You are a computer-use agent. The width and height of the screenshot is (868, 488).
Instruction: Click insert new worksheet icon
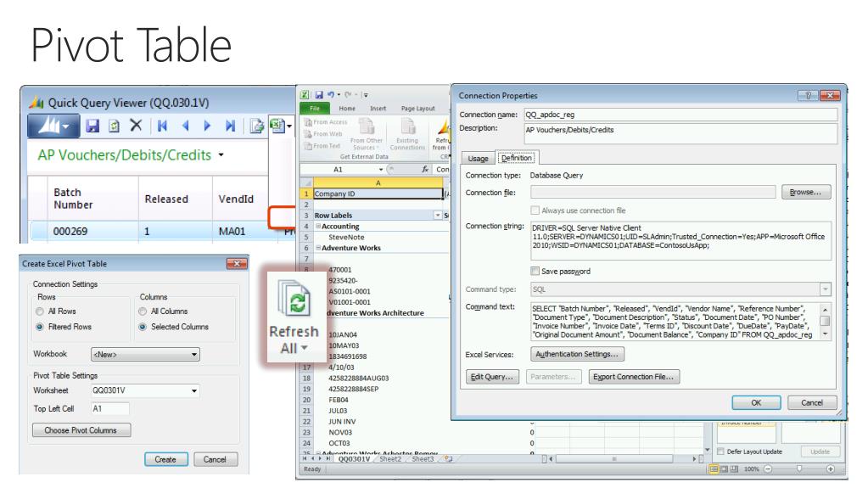coord(449,458)
